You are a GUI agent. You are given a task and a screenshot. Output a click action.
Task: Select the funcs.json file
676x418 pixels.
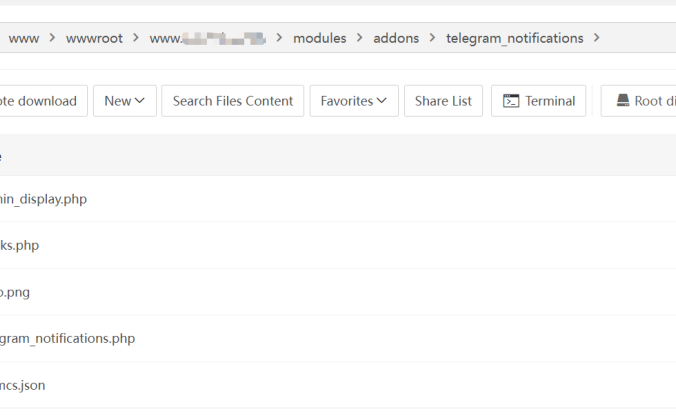23,385
